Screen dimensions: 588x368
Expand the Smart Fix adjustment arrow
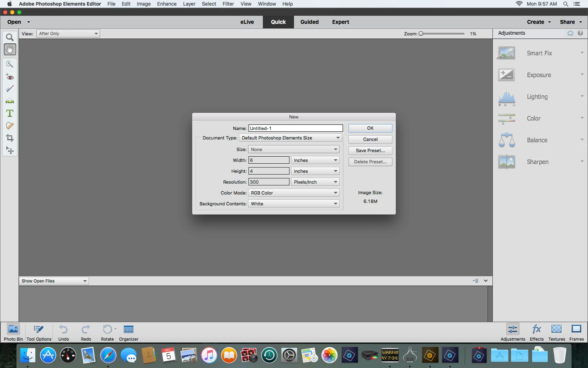click(x=582, y=53)
